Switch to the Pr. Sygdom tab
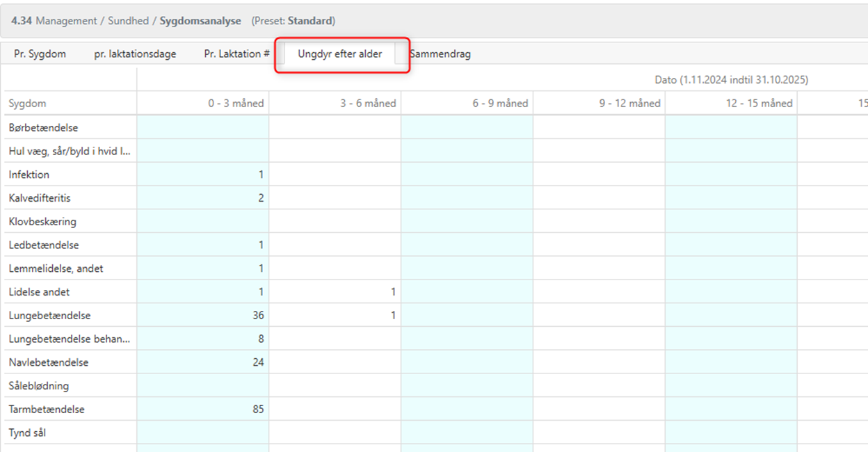This screenshot has width=868, height=452. [x=40, y=54]
